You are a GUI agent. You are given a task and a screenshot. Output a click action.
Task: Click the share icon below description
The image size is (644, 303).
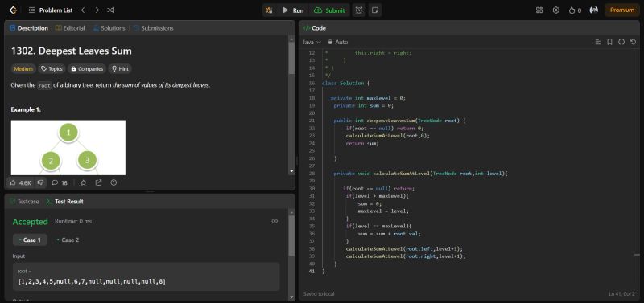[x=98, y=183]
